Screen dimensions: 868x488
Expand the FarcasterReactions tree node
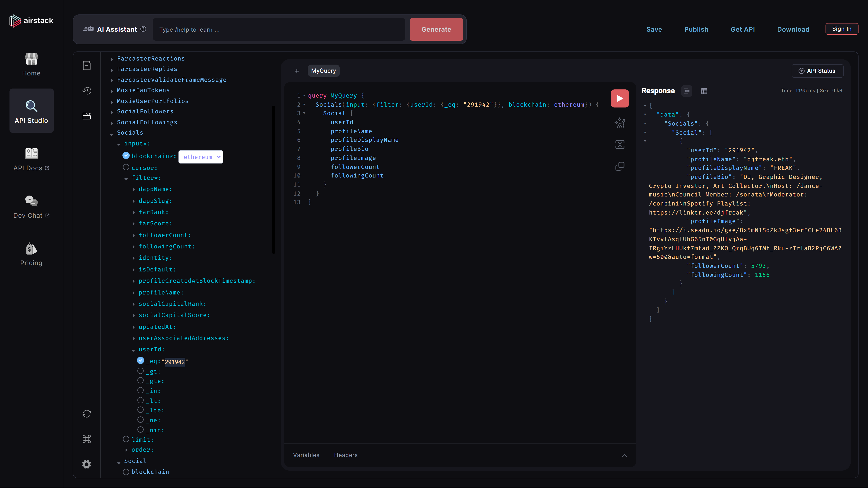pos(112,59)
